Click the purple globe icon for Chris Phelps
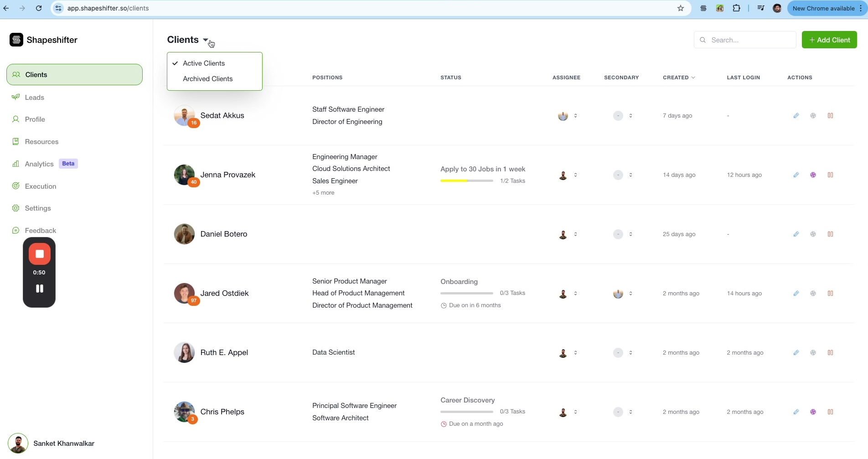Screen dimensions: 868x459 pos(813,412)
